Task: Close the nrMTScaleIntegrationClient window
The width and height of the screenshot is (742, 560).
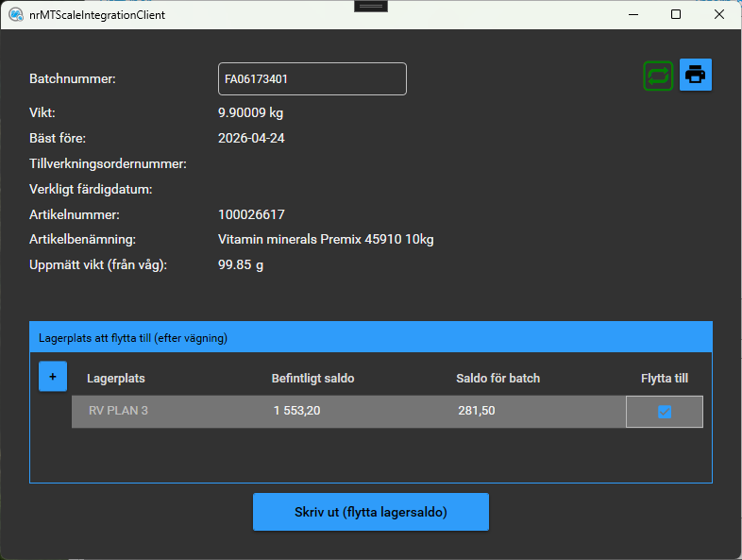Action: [719, 15]
